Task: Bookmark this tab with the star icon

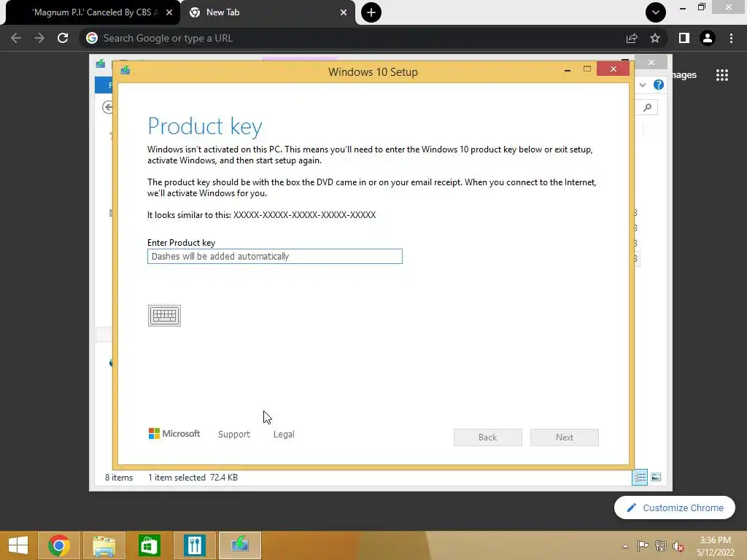Action: click(655, 38)
